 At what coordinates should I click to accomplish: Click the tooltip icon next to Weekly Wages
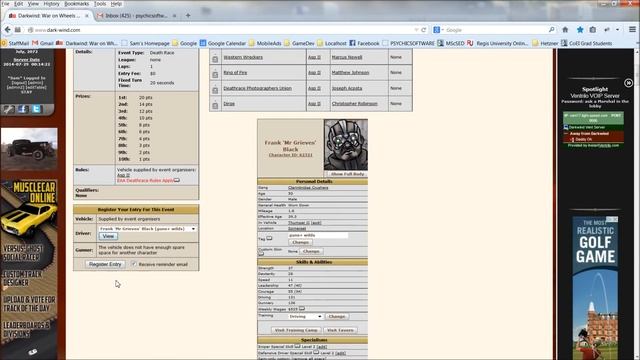tap(302, 309)
